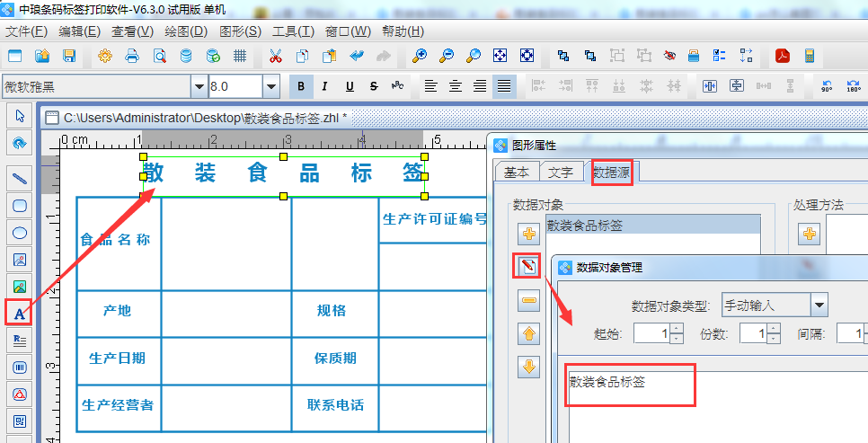Open the 绘图(D) menu
This screenshot has width=868, height=443.
(186, 31)
